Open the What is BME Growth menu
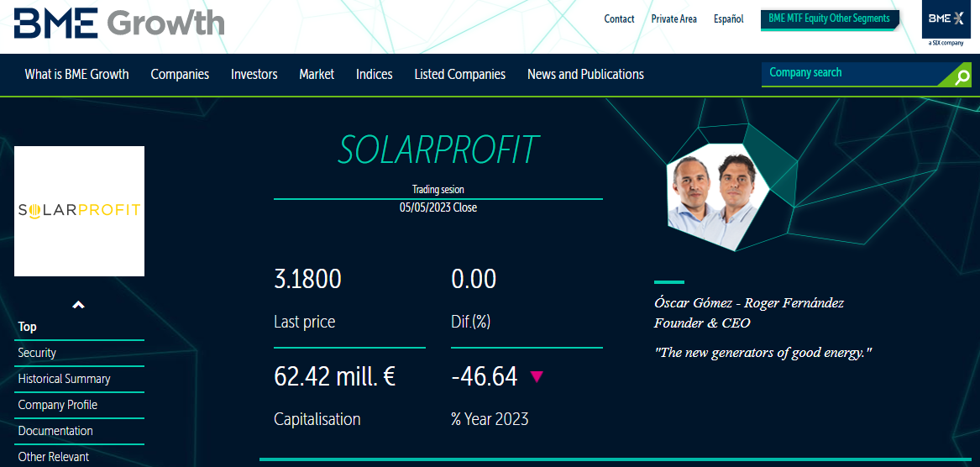The width and height of the screenshot is (980, 467). point(77,75)
